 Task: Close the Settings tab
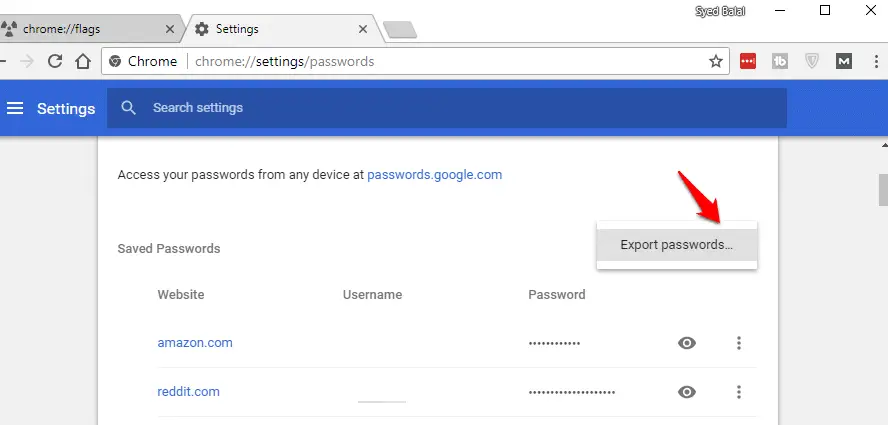pos(363,29)
